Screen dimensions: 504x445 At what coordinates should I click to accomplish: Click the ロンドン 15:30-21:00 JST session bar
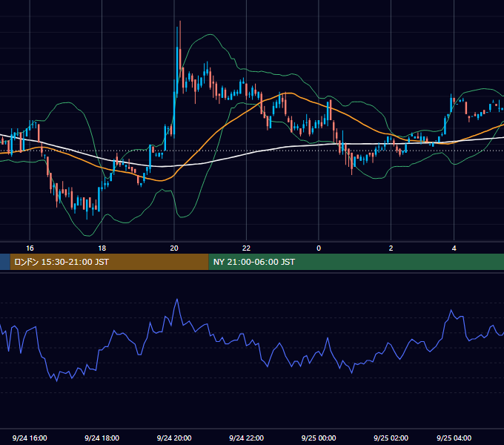pyautogui.click(x=109, y=262)
